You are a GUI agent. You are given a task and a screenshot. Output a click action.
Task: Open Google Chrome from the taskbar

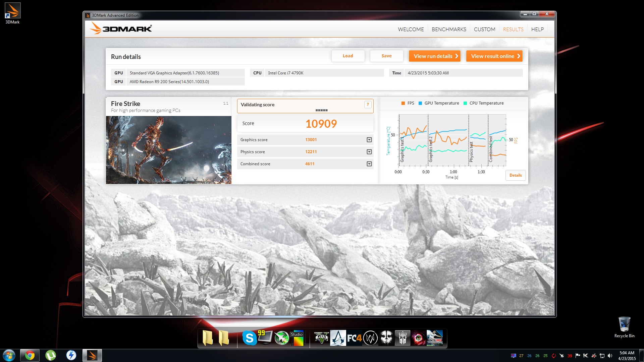[x=30, y=355]
